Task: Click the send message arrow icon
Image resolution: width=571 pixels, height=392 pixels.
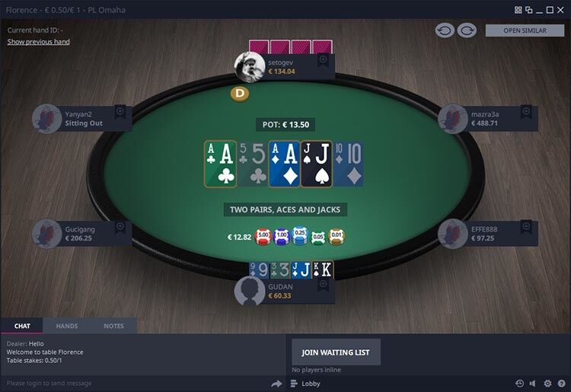Action: 276,384
